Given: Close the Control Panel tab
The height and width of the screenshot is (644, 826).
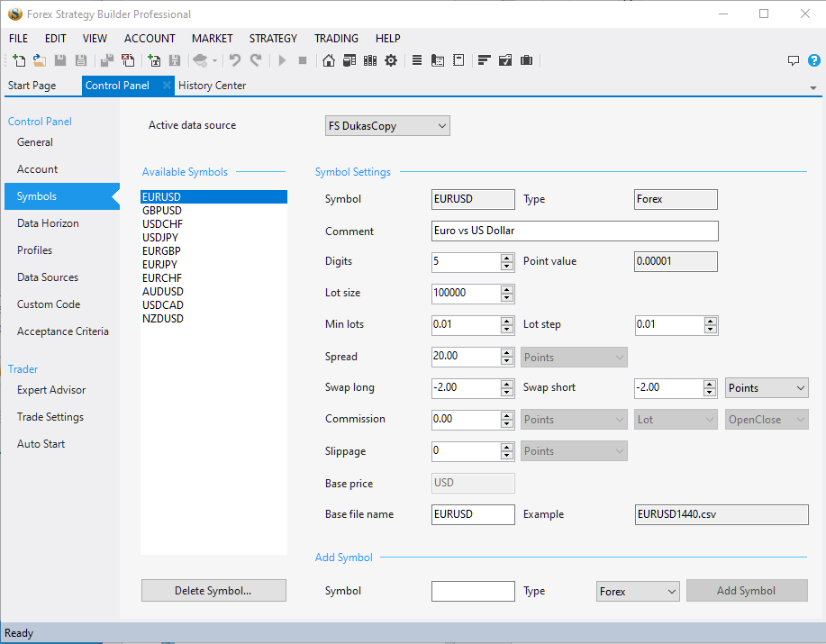Looking at the screenshot, I should pos(167,86).
